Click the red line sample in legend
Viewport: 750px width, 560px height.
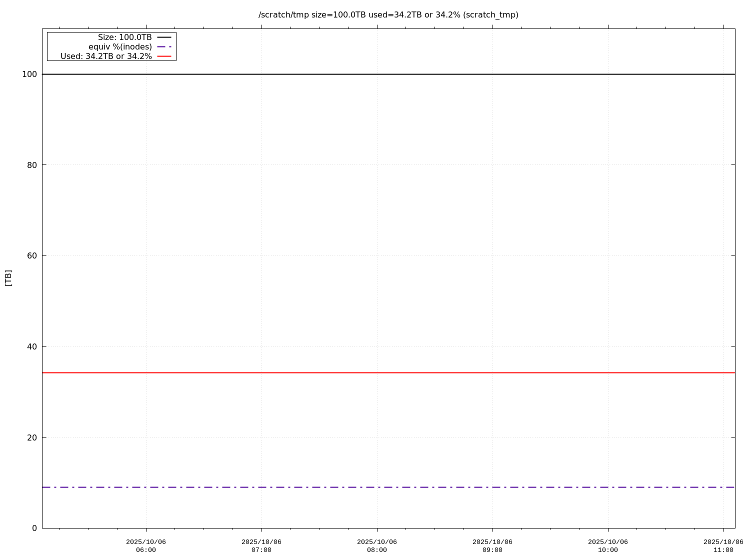coord(164,56)
